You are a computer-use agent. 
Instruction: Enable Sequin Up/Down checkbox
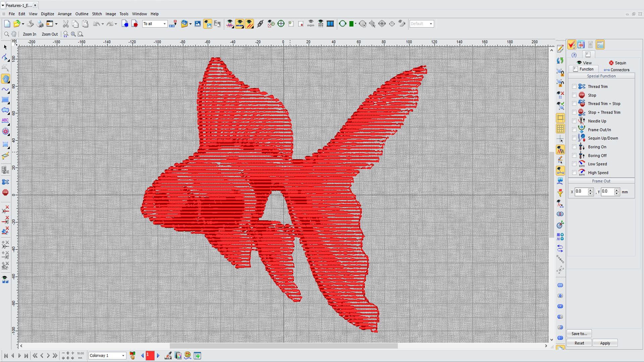coord(574,138)
